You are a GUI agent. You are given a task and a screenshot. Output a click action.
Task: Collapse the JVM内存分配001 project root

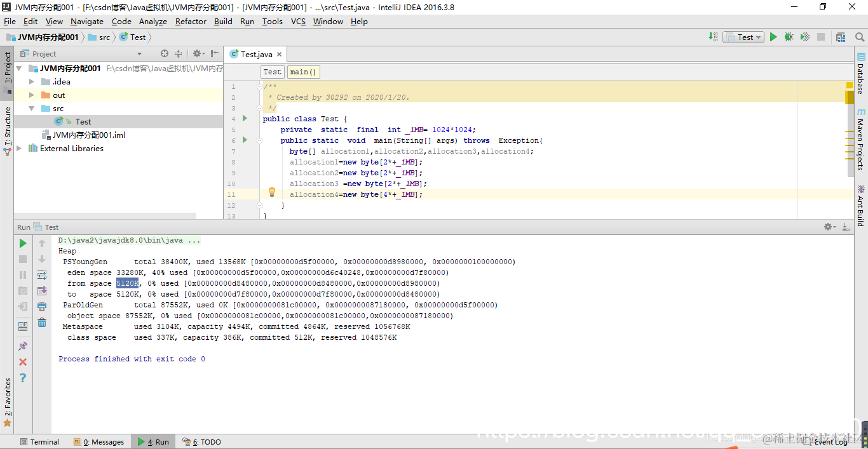(19, 68)
